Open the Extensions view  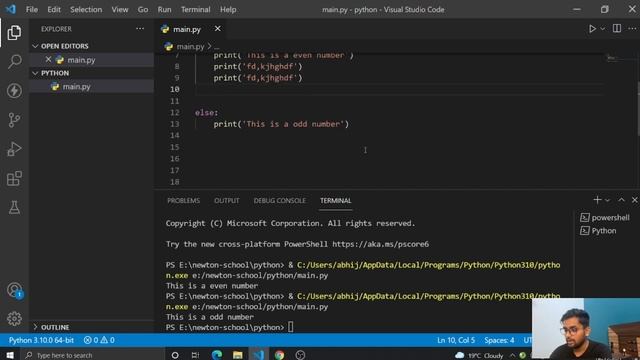click(x=14, y=178)
